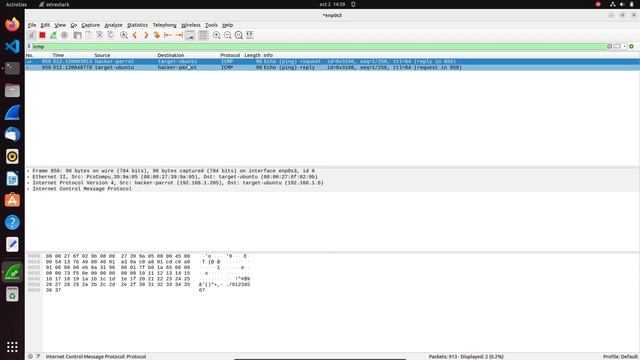Image resolution: width=640 pixels, height=360 pixels.
Task: Click the Close capture file X icon
Action: (x=100, y=35)
